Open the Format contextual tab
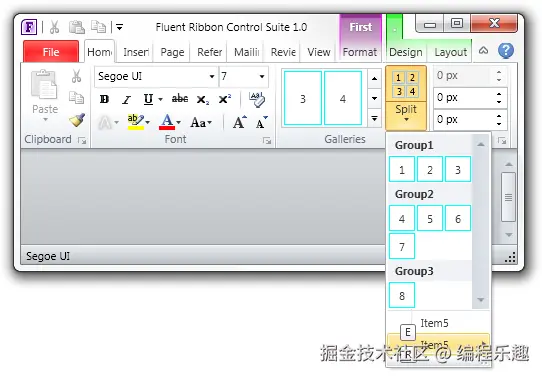Image resolution: width=542 pixels, height=376 pixels. (x=359, y=52)
